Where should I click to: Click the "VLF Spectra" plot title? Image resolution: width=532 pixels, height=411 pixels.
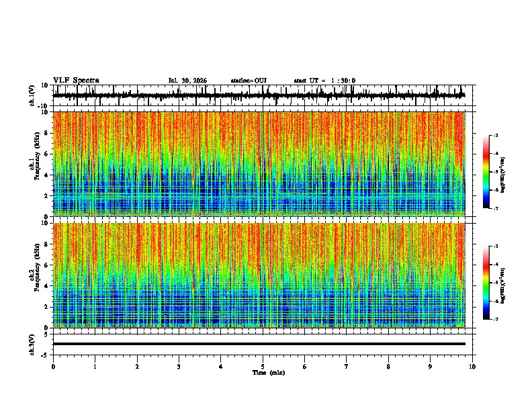click(x=76, y=80)
